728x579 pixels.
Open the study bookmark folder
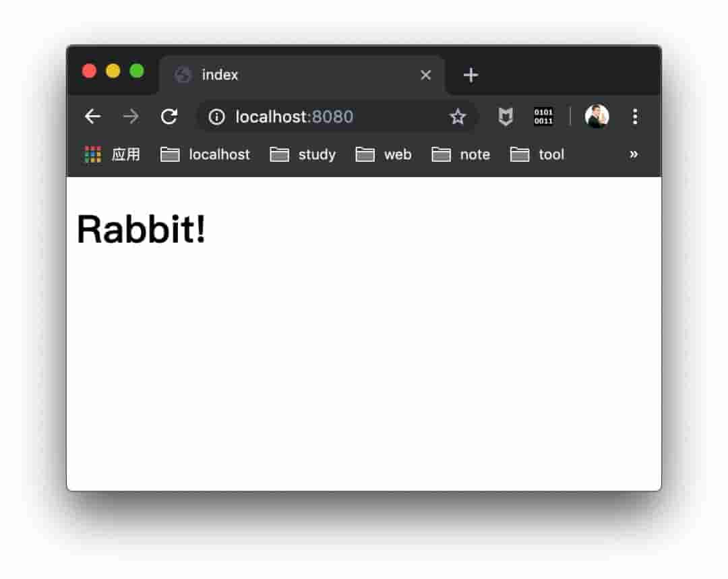coord(303,154)
